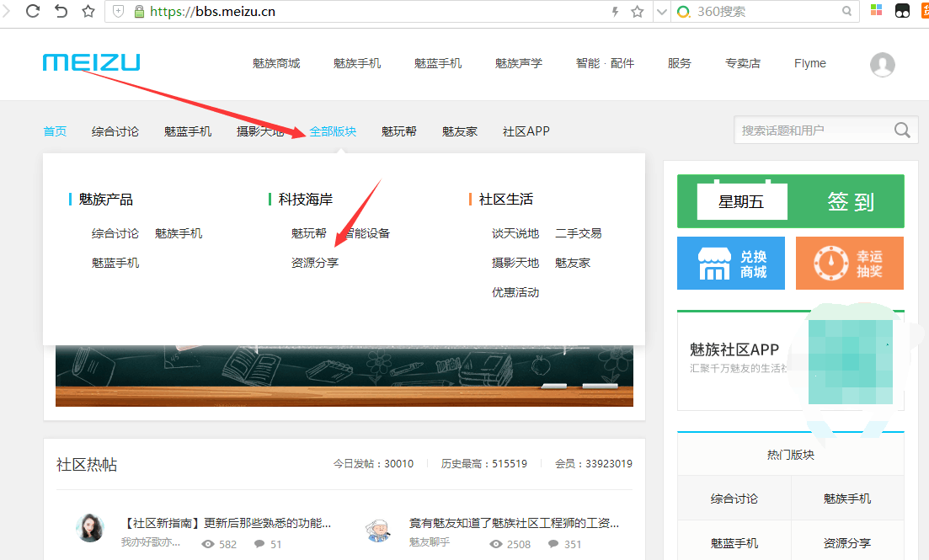Select the 社区APP forum tab
The height and width of the screenshot is (560, 929).
pyautogui.click(x=526, y=131)
